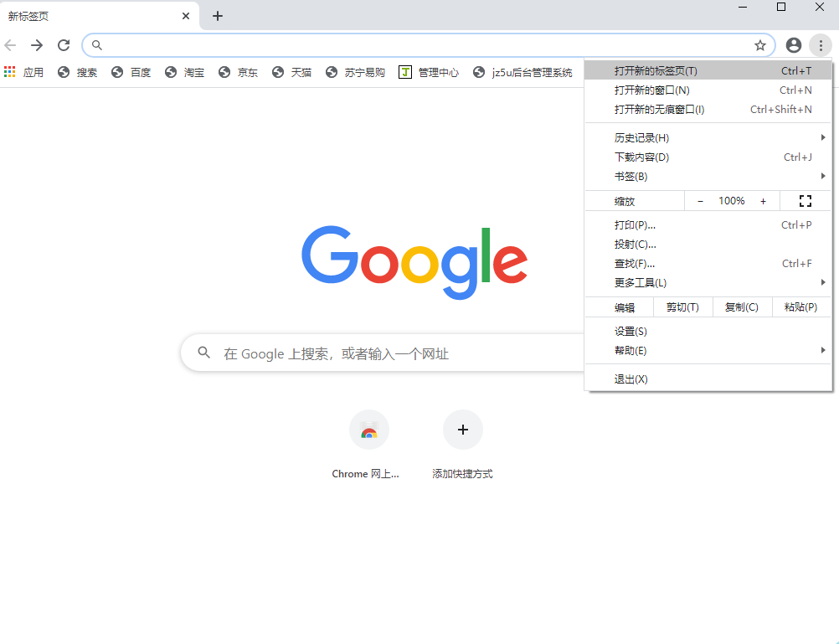Bookmark this page with star icon
The width and height of the screenshot is (839, 644).
pos(759,45)
